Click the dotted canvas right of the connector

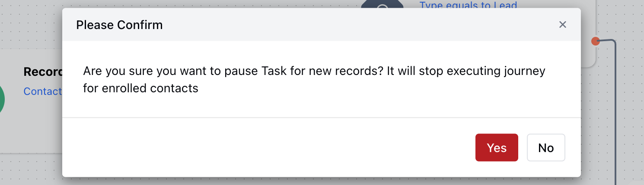[630, 108]
